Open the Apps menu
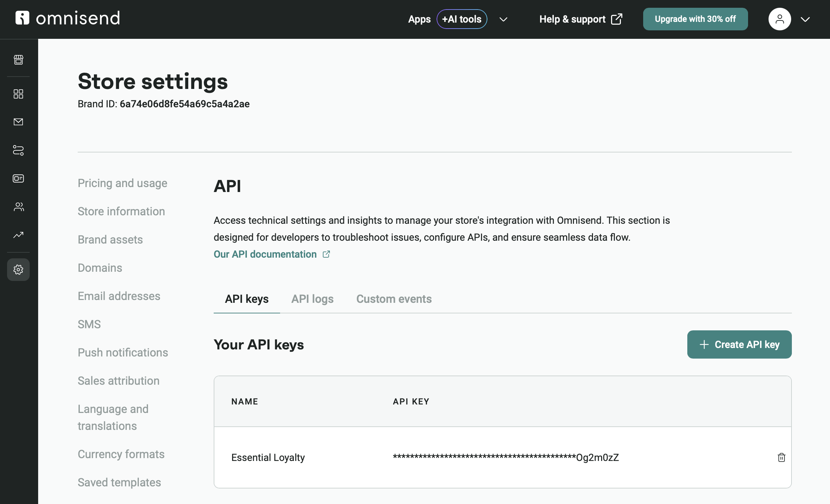Screen dimensions: 830x504 (x=420, y=19)
